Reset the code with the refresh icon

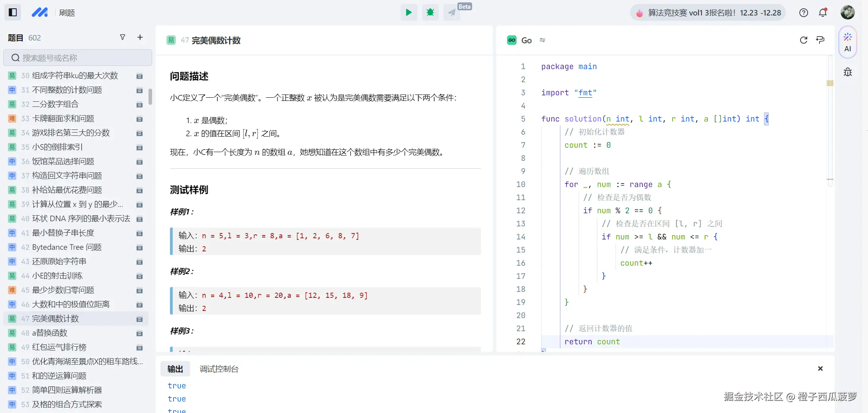803,40
